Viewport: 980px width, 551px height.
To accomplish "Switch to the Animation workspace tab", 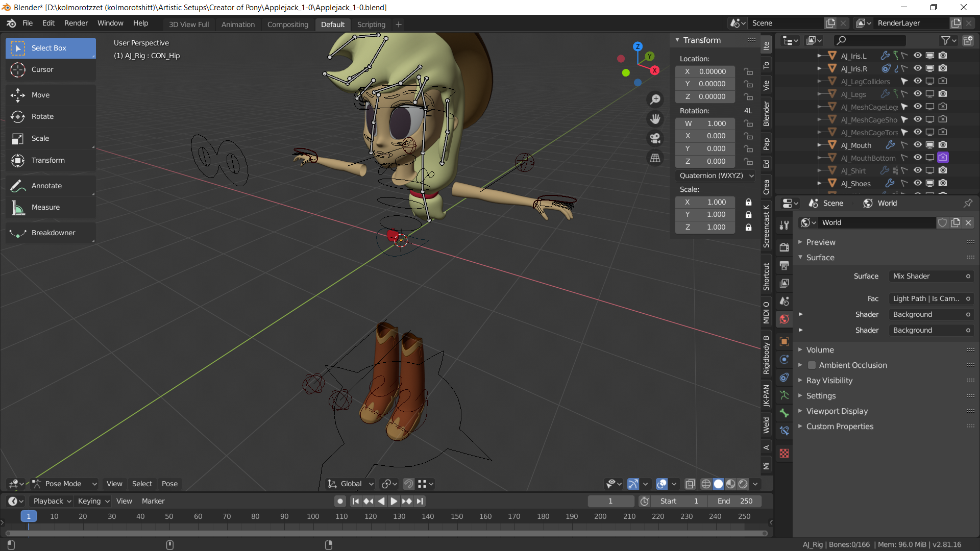I will coord(238,24).
